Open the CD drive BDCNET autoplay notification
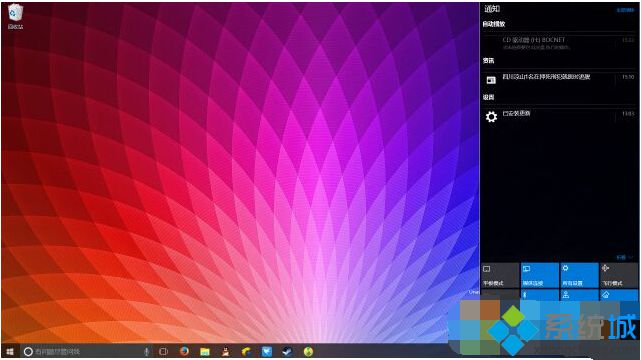This screenshot has width=641, height=360. tap(559, 43)
